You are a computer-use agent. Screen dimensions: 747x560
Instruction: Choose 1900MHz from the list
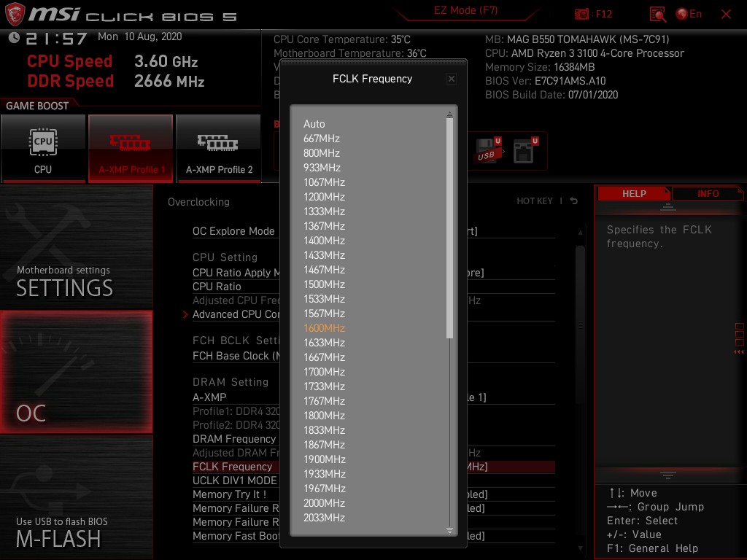pyautogui.click(x=324, y=459)
